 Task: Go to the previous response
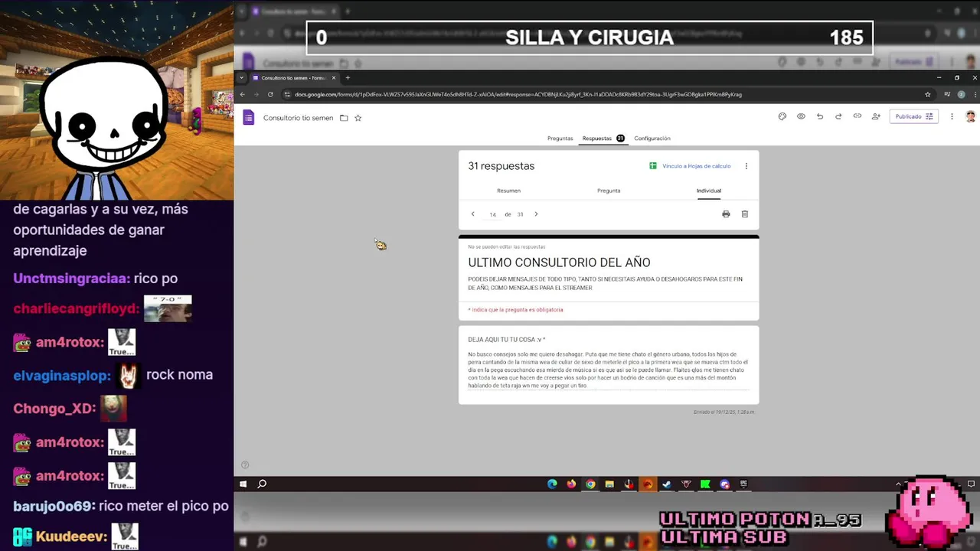tap(472, 214)
